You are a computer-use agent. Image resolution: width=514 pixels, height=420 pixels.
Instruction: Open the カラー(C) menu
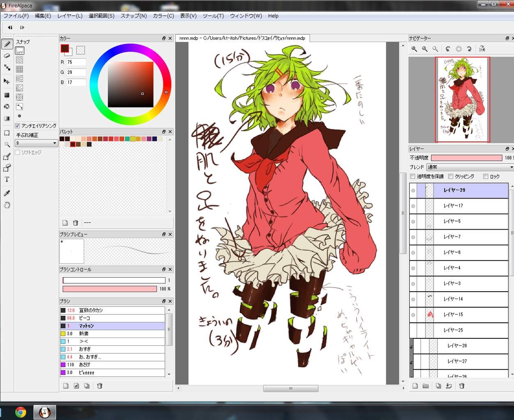pos(163,16)
